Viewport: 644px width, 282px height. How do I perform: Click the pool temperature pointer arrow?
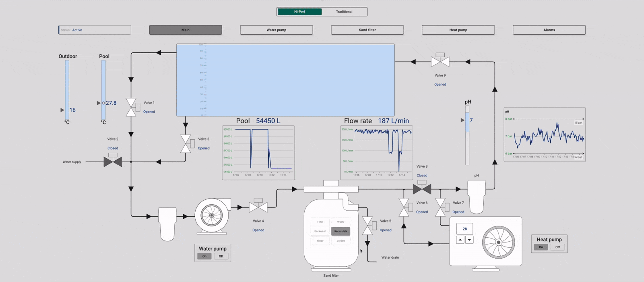click(99, 103)
